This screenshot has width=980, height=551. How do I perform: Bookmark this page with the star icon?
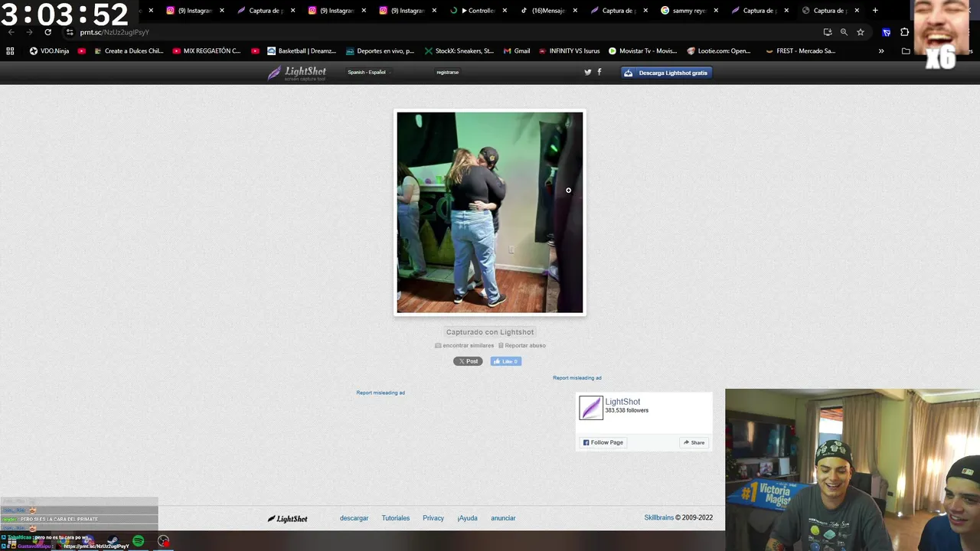tap(861, 32)
